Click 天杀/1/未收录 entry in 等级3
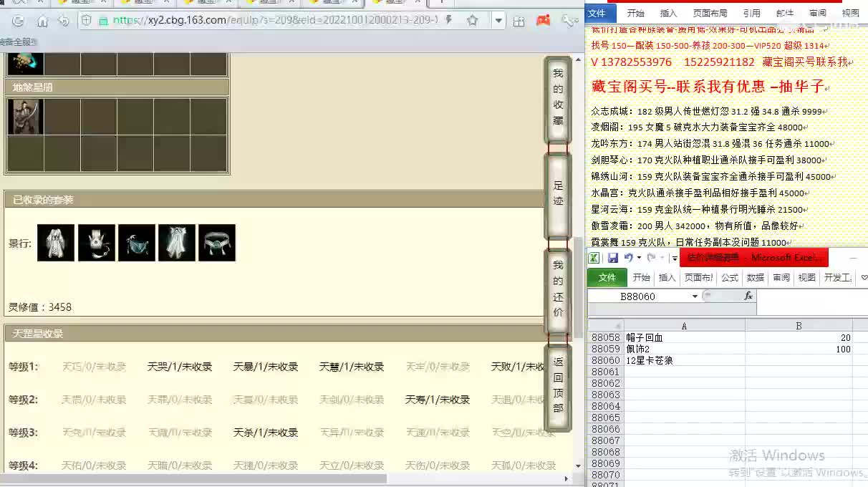 pyautogui.click(x=266, y=433)
